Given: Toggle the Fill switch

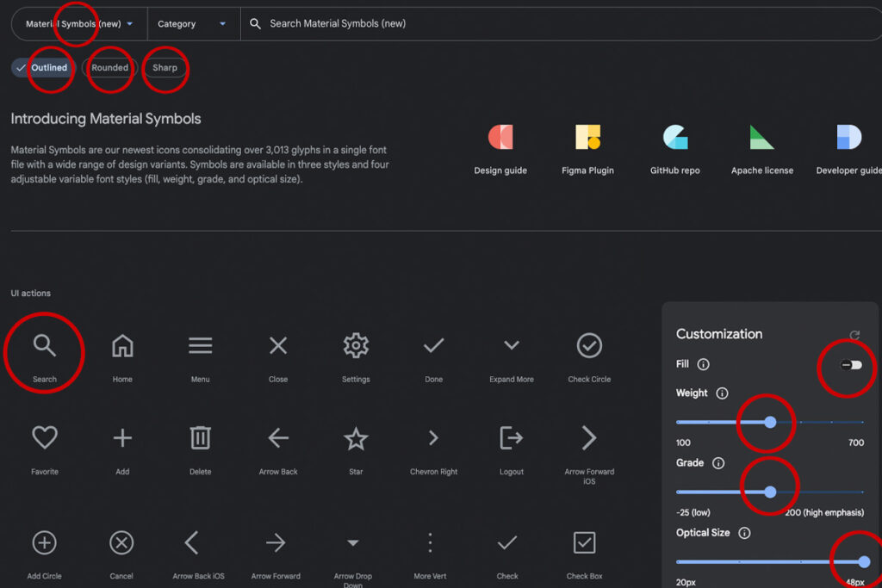Looking at the screenshot, I should click(x=851, y=365).
